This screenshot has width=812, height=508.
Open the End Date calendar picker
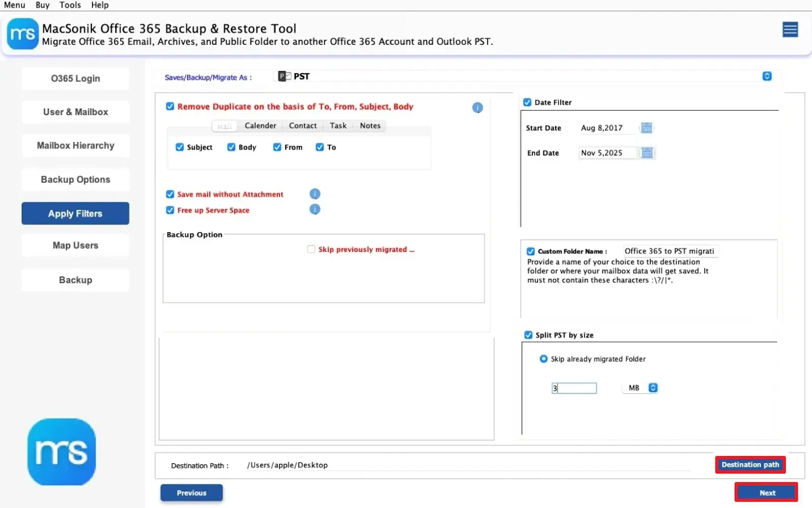coord(647,152)
